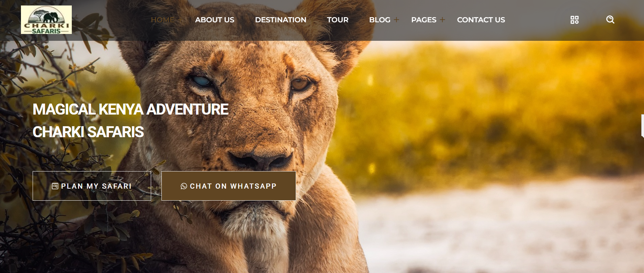Click the Charki Safaris elephant logo

46,20
